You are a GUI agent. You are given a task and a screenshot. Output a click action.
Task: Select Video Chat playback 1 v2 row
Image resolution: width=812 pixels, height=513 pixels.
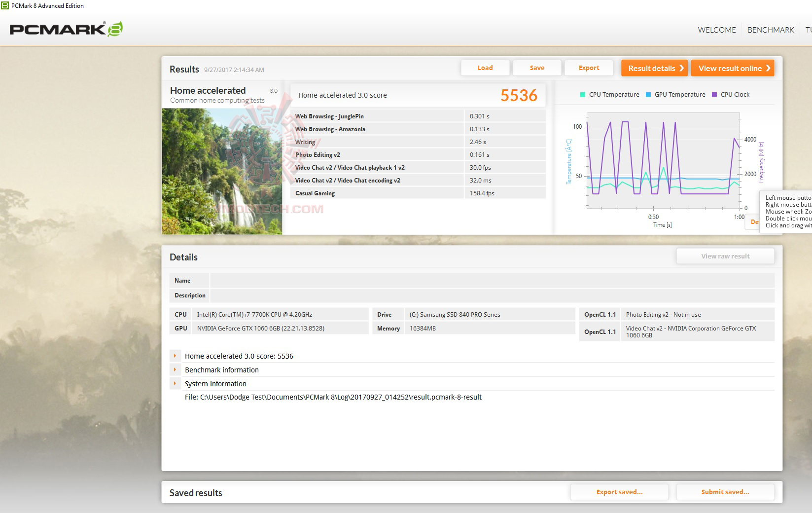point(418,167)
